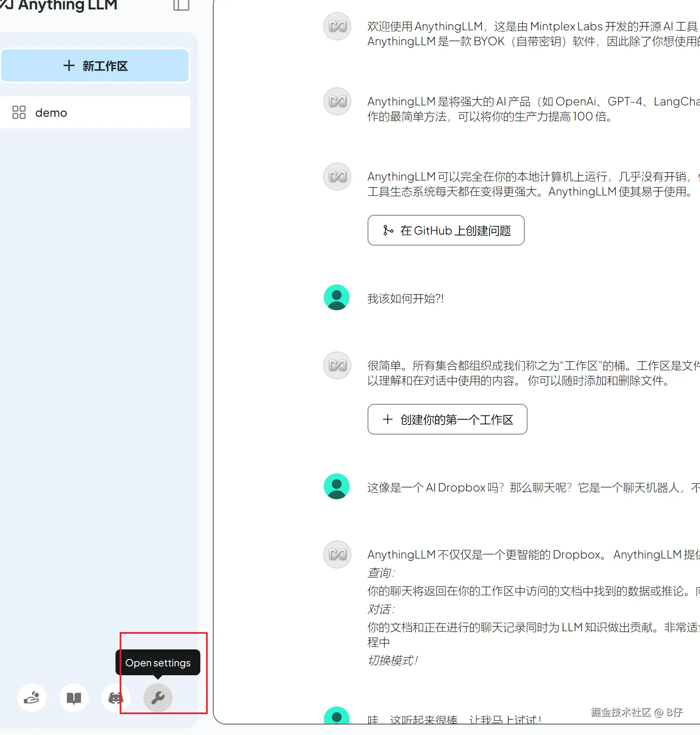Collapse the sidebar with the panel icon
Viewport: 700px width, 735px height.
coord(181,5)
